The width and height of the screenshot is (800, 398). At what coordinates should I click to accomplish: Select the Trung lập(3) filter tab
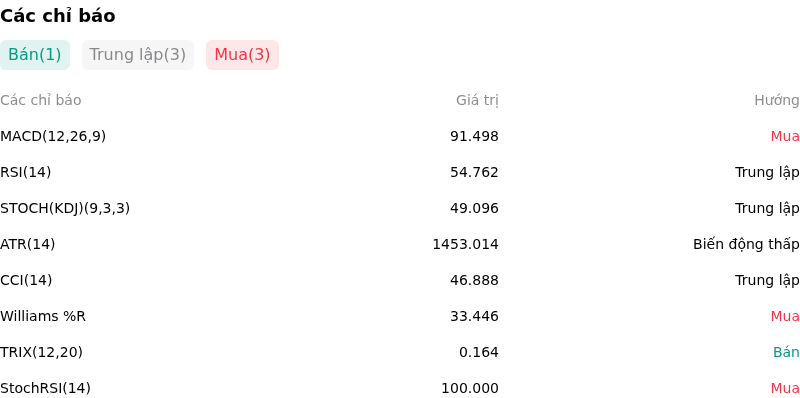138,55
